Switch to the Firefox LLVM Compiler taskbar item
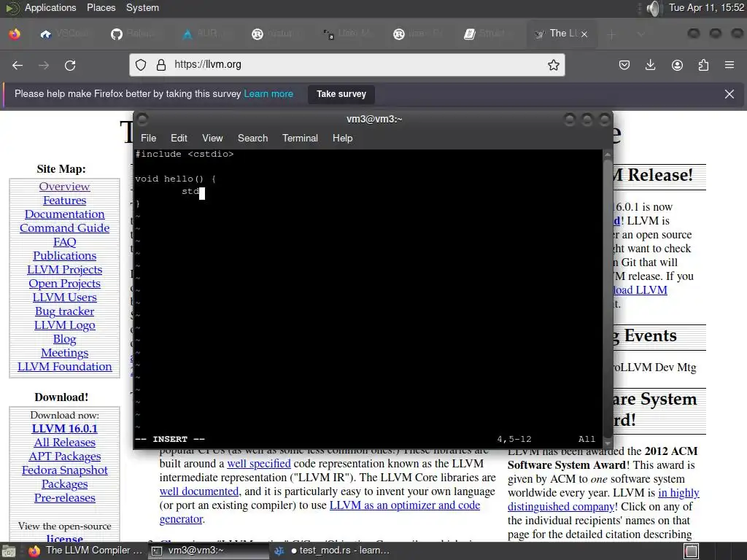The height and width of the screenshot is (560, 747). [x=86, y=551]
